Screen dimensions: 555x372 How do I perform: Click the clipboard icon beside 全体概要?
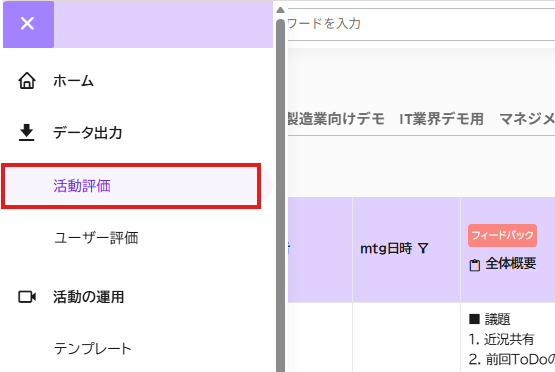(x=475, y=265)
